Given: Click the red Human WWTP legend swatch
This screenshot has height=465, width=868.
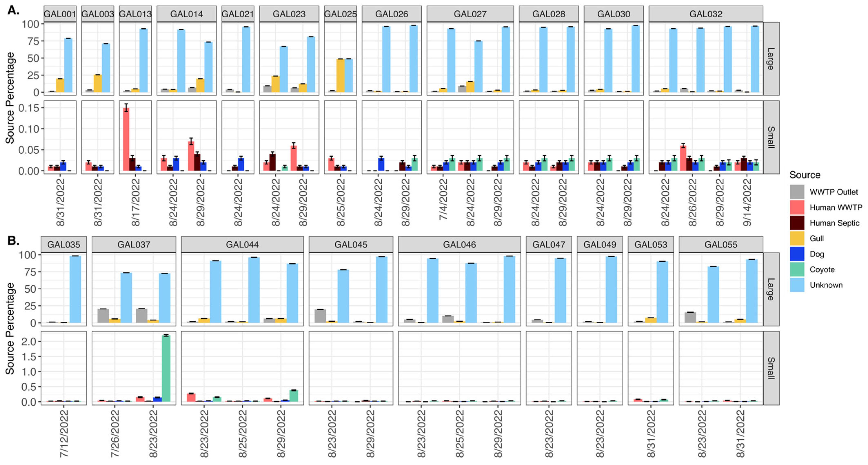Looking at the screenshot, I should [797, 207].
